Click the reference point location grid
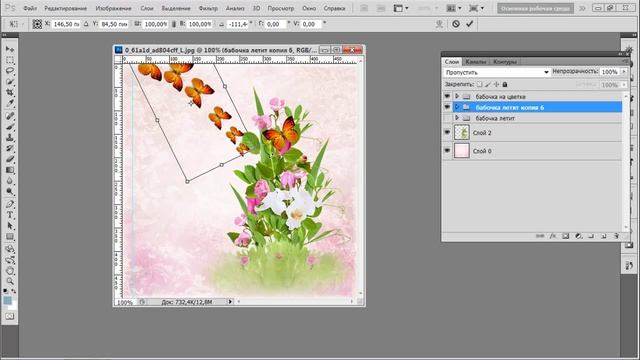Screen dimensions: 640x360 click(x=37, y=24)
